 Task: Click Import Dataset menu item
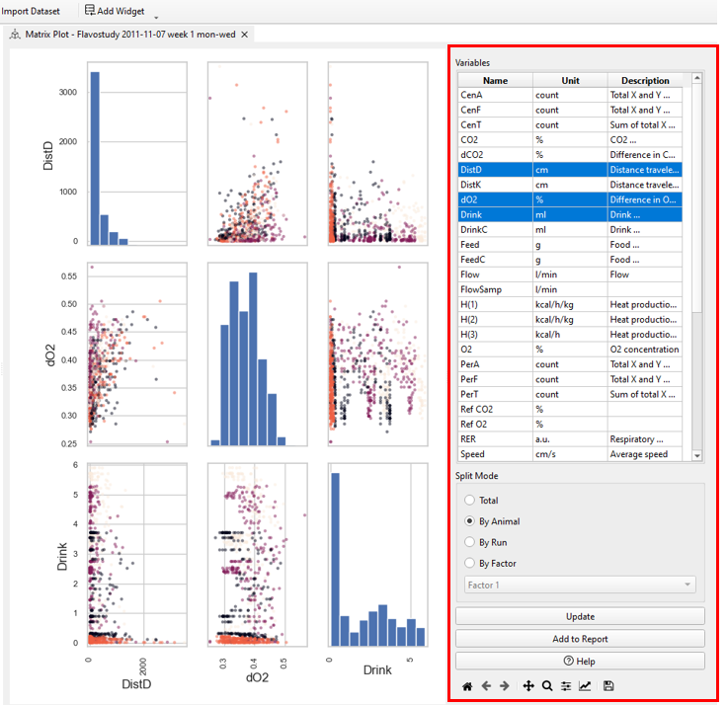click(x=31, y=11)
